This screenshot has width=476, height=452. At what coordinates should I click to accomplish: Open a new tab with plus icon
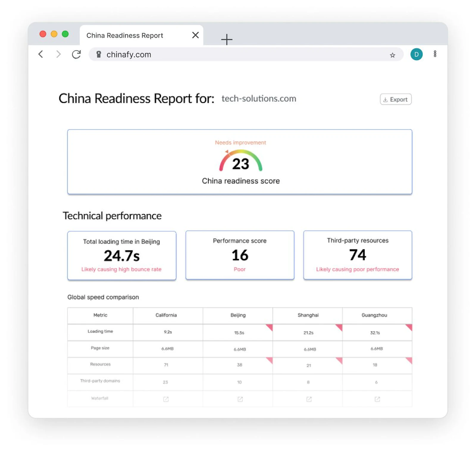point(227,39)
